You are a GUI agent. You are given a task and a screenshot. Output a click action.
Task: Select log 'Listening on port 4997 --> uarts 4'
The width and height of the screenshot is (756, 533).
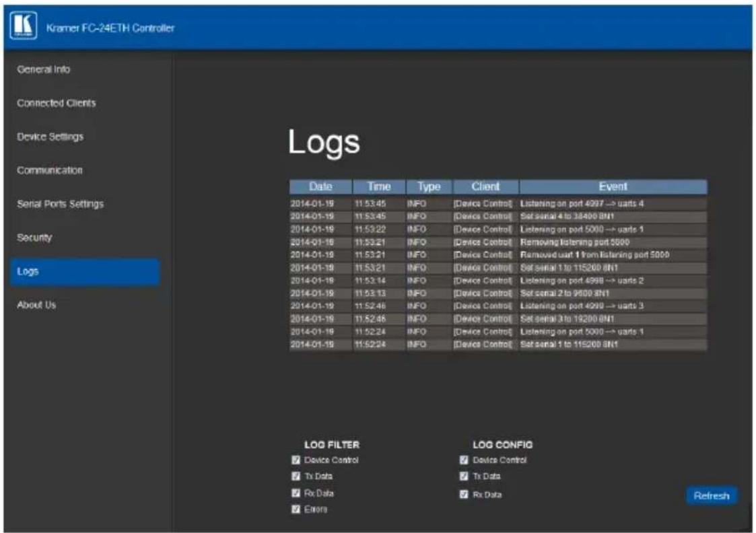point(498,204)
